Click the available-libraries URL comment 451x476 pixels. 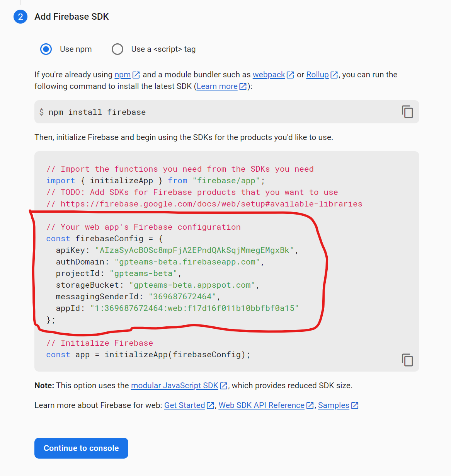click(204, 204)
